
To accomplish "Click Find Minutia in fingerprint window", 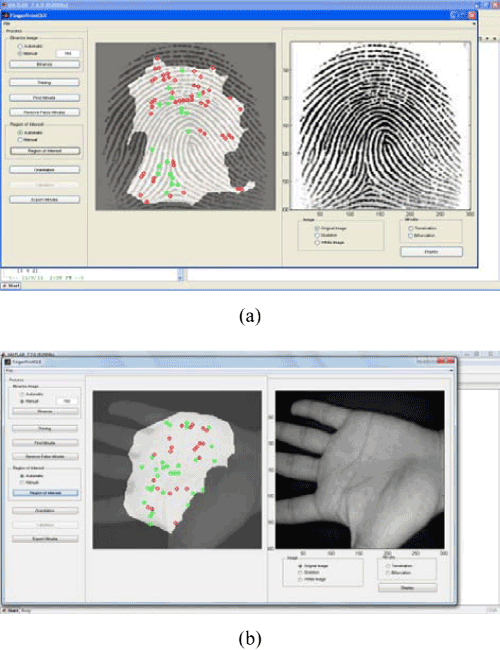I will point(44,98).
